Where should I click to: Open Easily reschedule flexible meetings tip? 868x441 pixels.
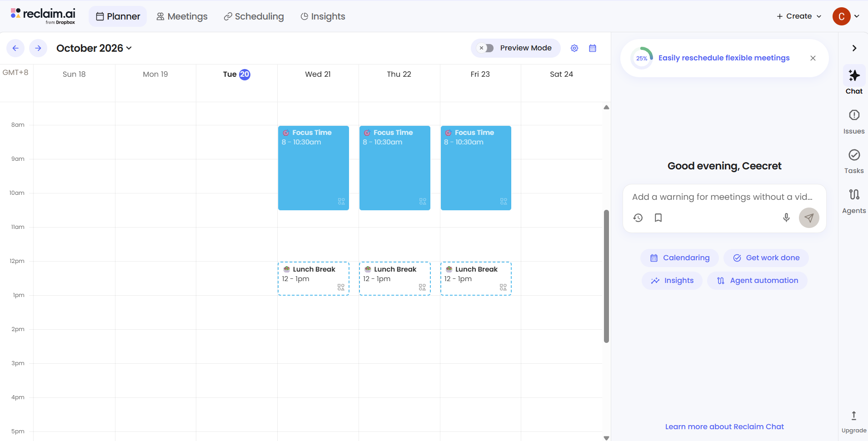click(x=724, y=58)
